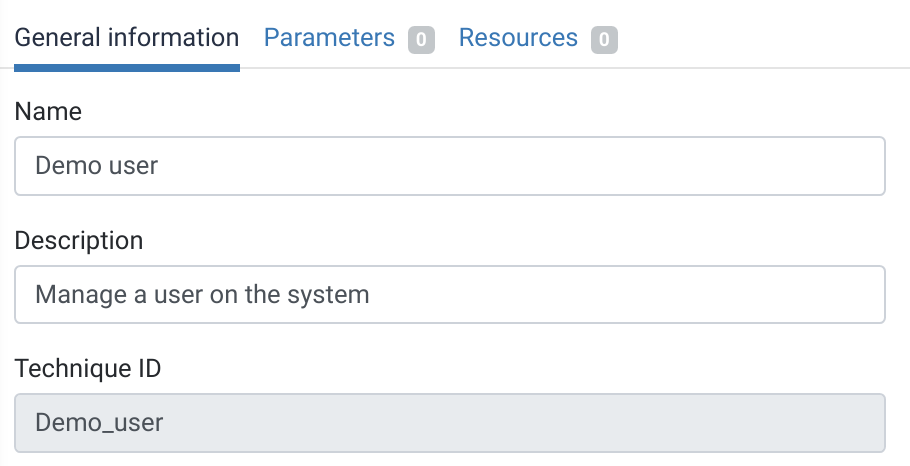The height and width of the screenshot is (466, 910).
Task: Click the Resources count badge showing 0
Action: pos(604,40)
